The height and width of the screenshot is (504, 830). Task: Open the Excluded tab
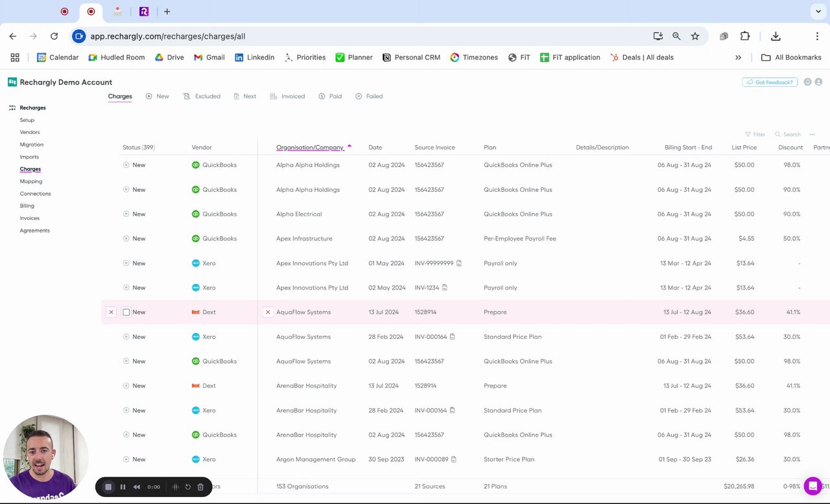coord(202,97)
